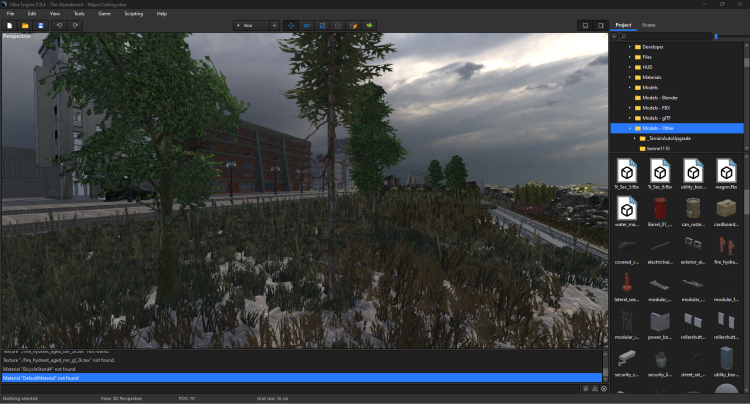This screenshot has height=404, width=750.
Task: Open the Help menu
Action: coord(162,13)
